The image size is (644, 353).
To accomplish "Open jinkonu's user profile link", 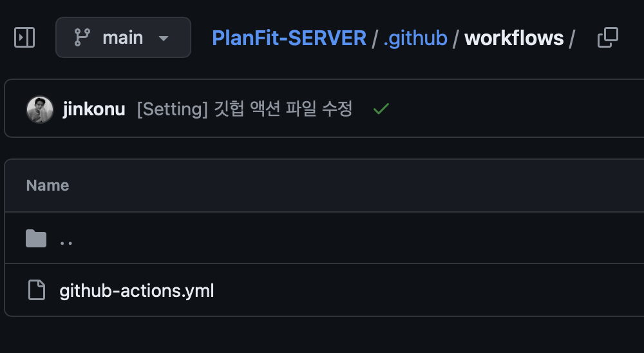I will pyautogui.click(x=94, y=110).
